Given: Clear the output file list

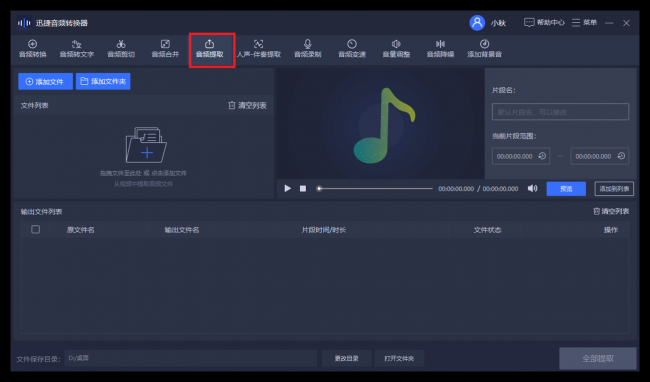Looking at the screenshot, I should click(611, 211).
